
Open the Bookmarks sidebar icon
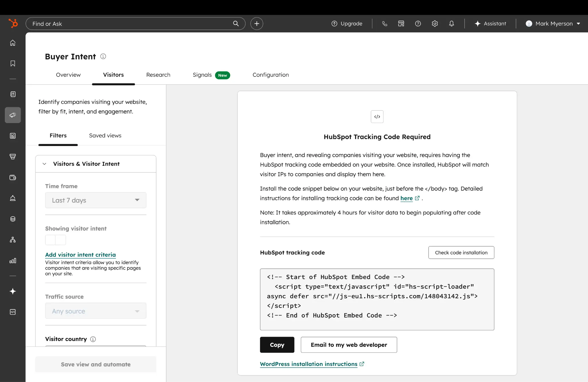pyautogui.click(x=13, y=64)
